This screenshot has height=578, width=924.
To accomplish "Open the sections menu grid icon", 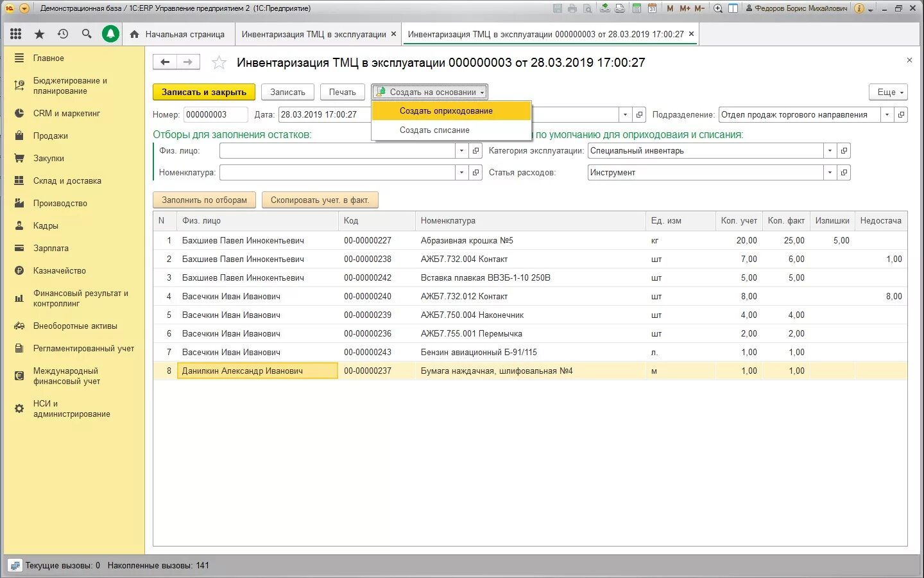I will tap(16, 34).
